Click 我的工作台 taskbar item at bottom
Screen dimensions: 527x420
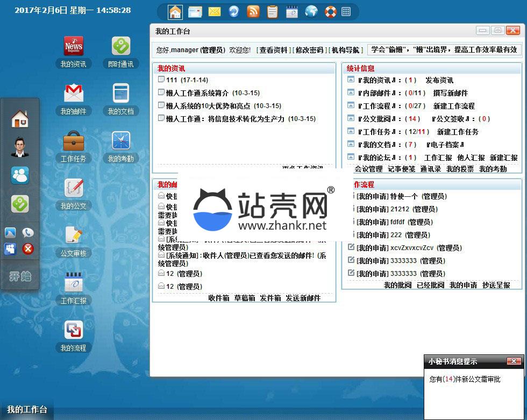pos(27,410)
